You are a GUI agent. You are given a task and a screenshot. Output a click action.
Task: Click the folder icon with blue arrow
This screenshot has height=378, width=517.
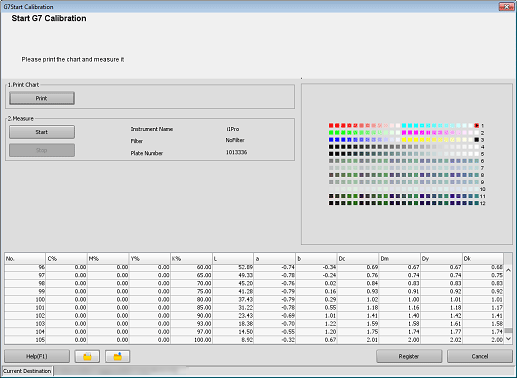click(118, 356)
